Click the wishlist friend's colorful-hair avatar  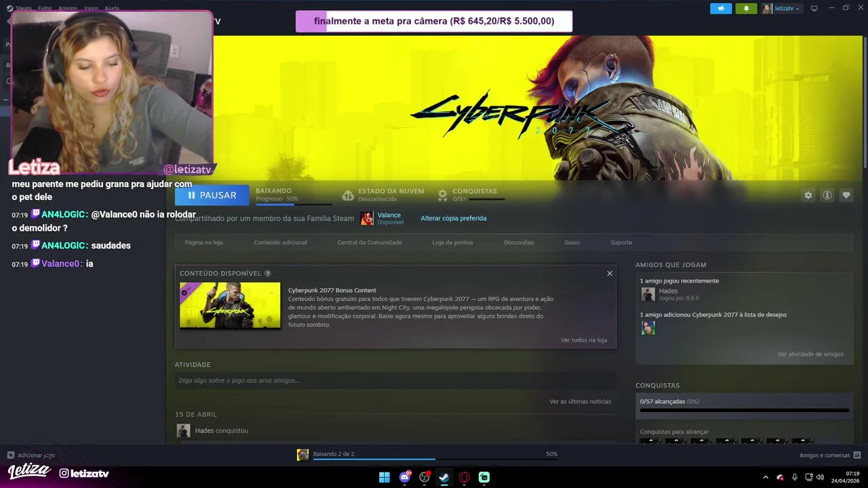[x=648, y=328]
